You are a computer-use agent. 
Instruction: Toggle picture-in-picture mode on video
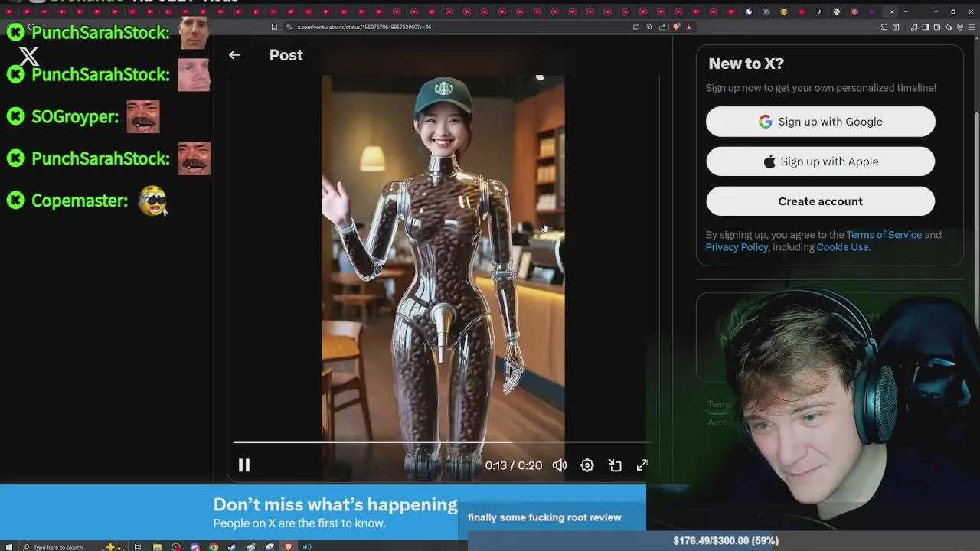pos(615,465)
